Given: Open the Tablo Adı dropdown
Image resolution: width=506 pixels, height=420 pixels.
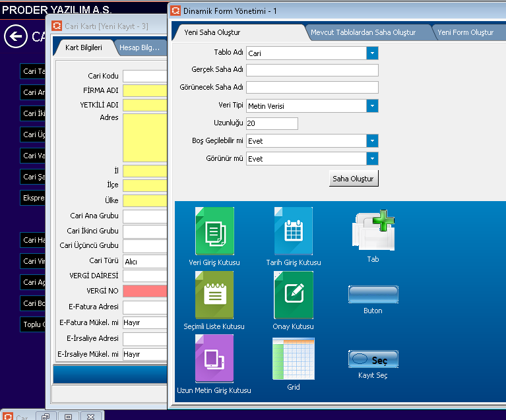Looking at the screenshot, I should [372, 53].
